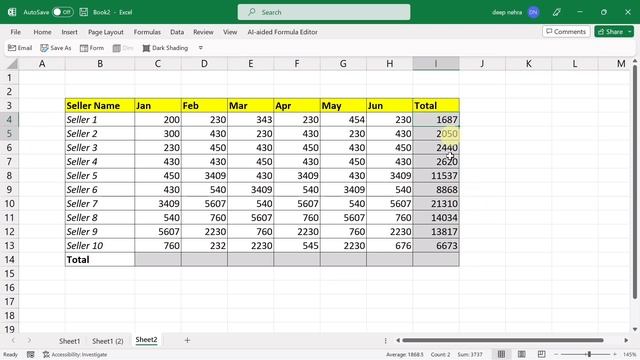
Task: Switch to Normal view icon
Action: pyautogui.click(x=501, y=354)
